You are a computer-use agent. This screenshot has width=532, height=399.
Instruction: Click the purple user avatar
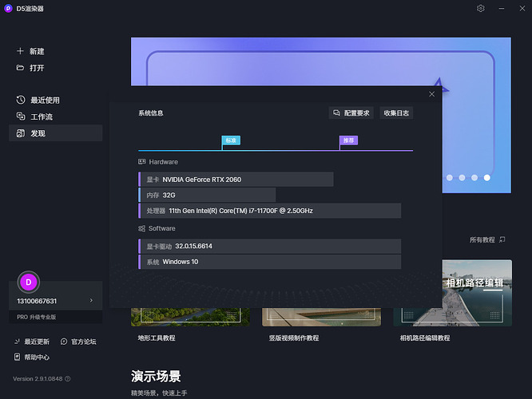point(29,282)
